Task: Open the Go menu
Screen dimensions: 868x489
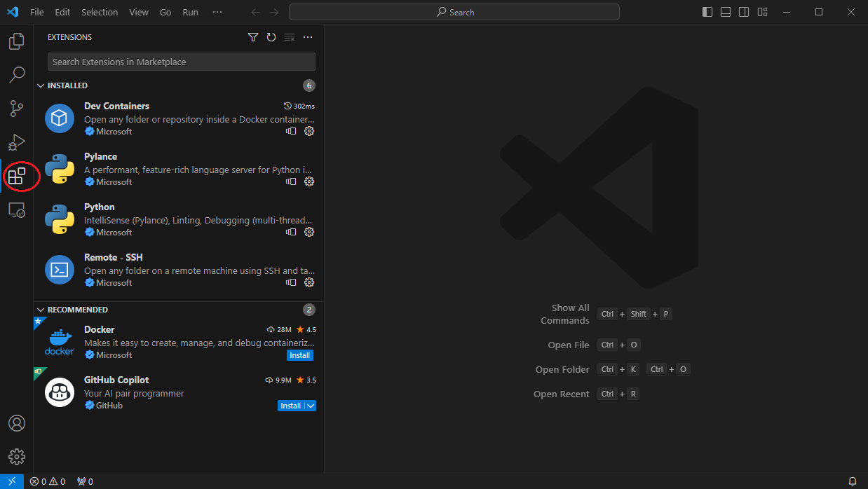Action: [x=165, y=12]
